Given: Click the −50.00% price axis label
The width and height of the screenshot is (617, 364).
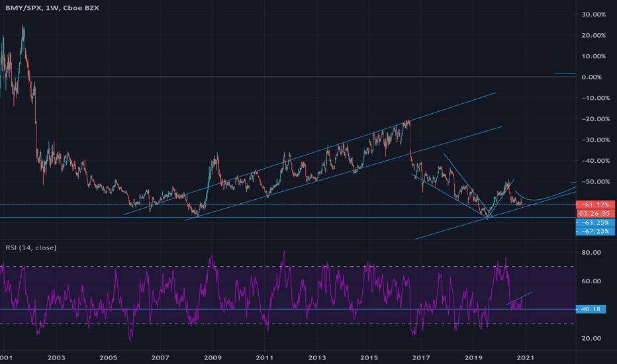Looking at the screenshot, I should pyautogui.click(x=596, y=181).
